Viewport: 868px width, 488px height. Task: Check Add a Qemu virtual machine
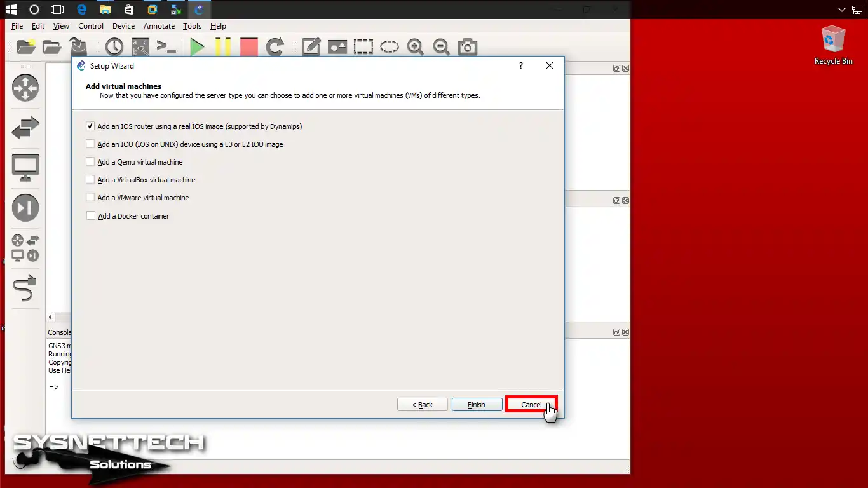tap(90, 162)
